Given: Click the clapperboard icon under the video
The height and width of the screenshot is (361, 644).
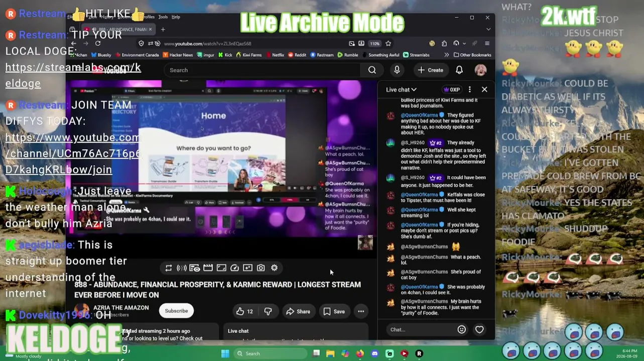Looking at the screenshot, I should click(208, 268).
